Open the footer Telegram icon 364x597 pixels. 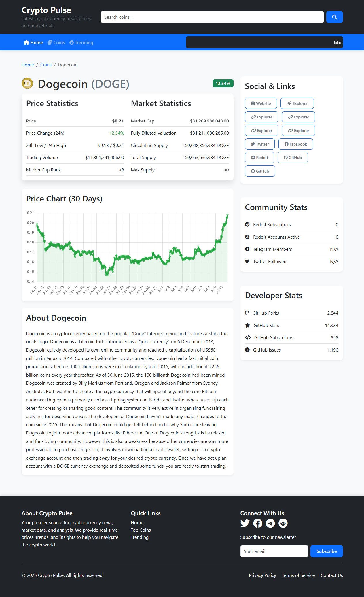click(x=270, y=523)
